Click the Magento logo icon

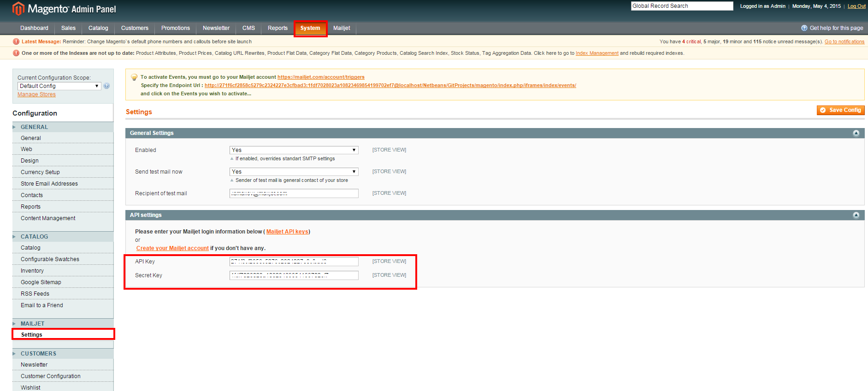pyautogui.click(x=18, y=8)
